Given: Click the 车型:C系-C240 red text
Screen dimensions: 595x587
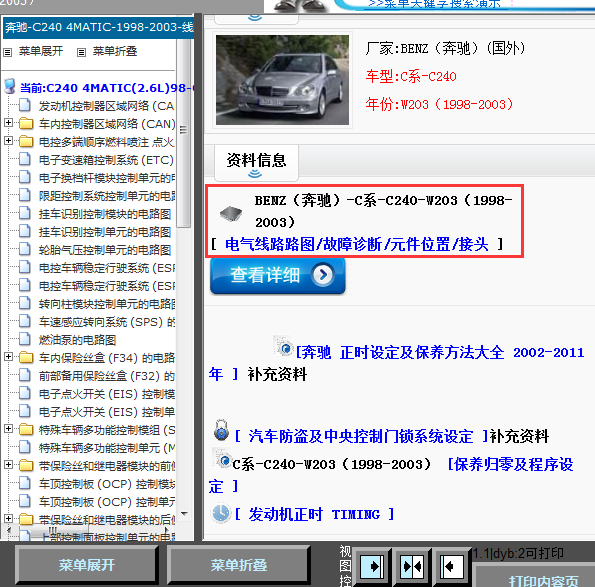Looking at the screenshot, I should [411, 76].
